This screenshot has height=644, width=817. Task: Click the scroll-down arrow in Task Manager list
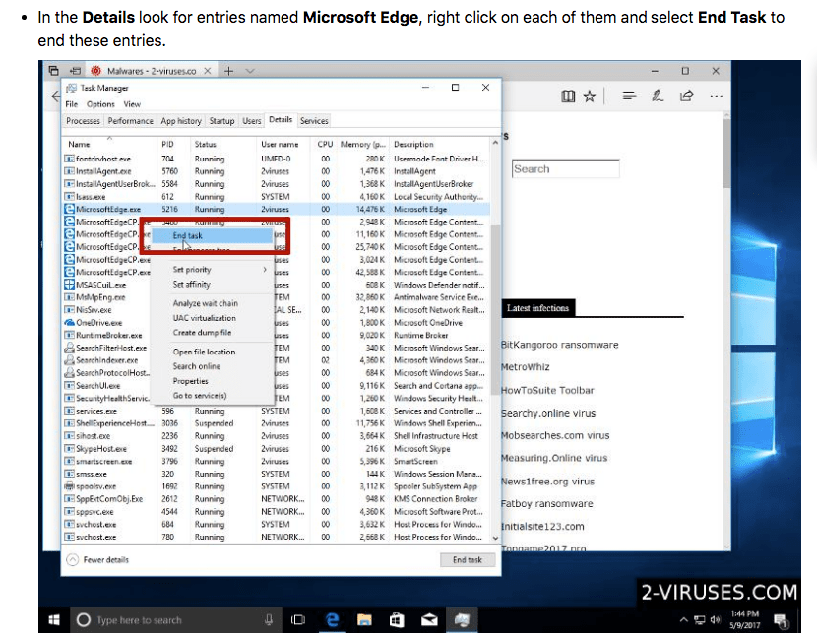495,538
